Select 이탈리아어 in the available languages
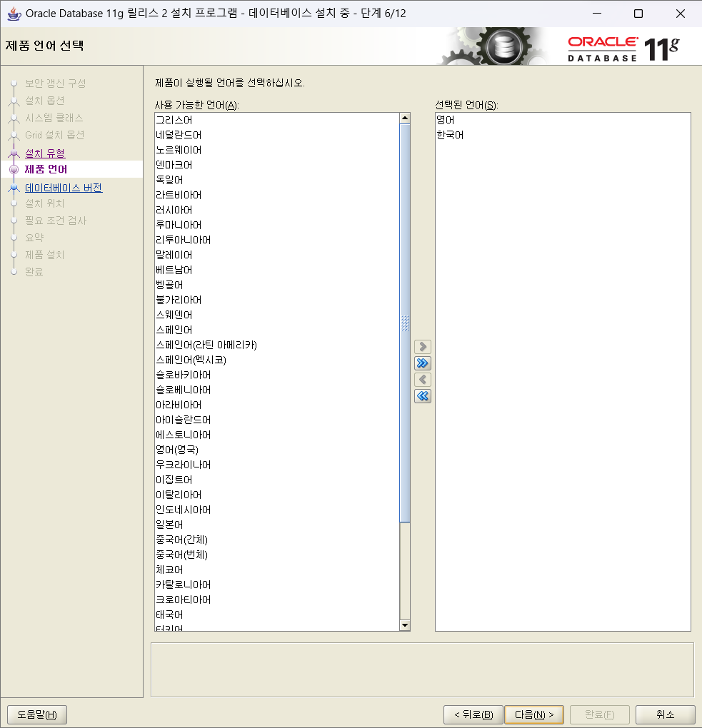The image size is (702, 728). (x=277, y=495)
